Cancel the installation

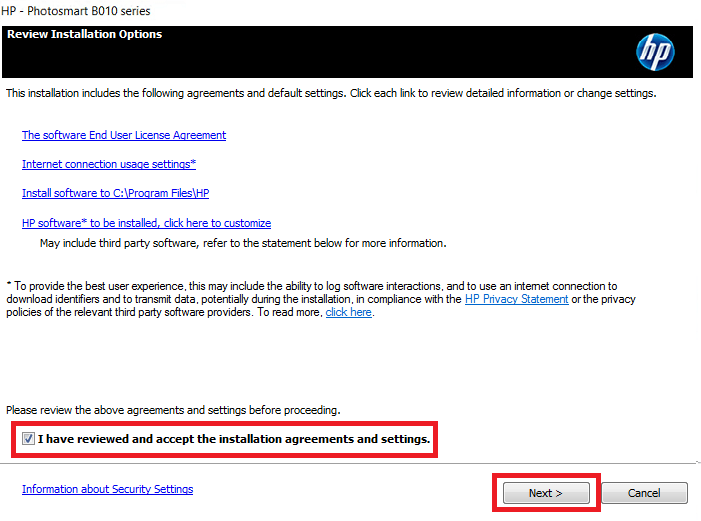(644, 493)
